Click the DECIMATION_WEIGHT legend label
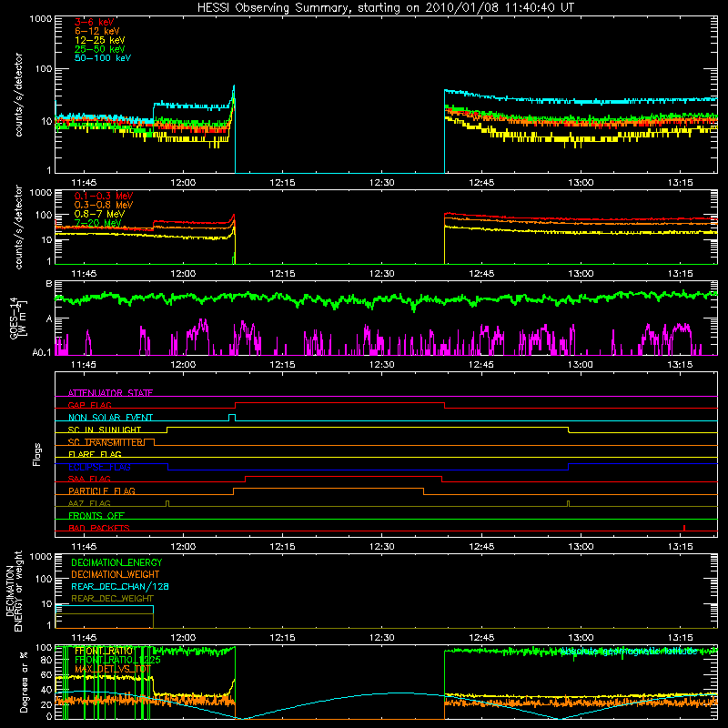The image size is (728, 728). click(x=116, y=574)
